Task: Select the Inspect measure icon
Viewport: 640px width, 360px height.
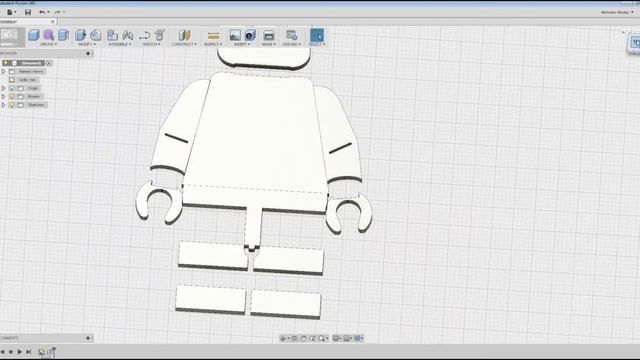Action: (x=213, y=35)
